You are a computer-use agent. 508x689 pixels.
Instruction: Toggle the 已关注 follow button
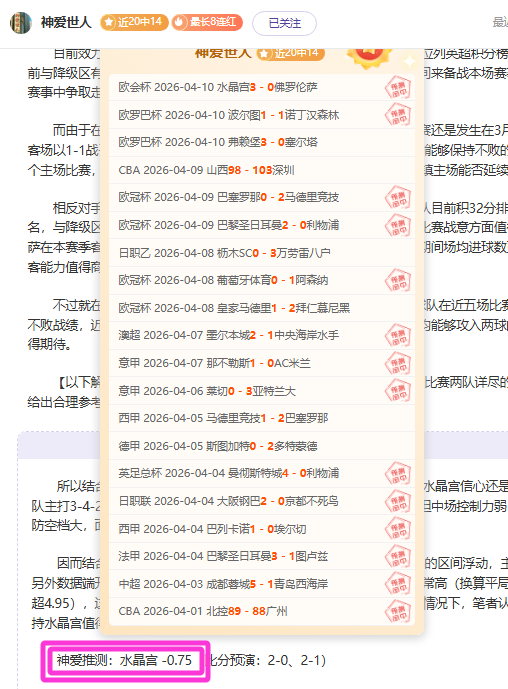(284, 23)
